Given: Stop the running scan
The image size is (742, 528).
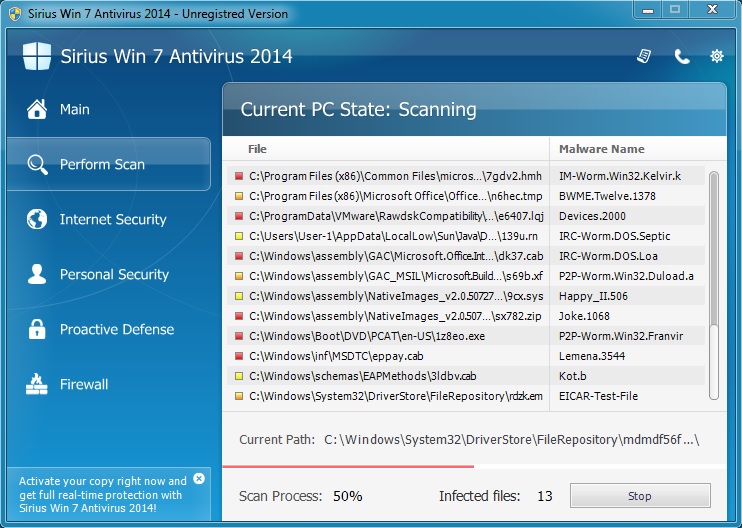Looking at the screenshot, I should 640,495.
